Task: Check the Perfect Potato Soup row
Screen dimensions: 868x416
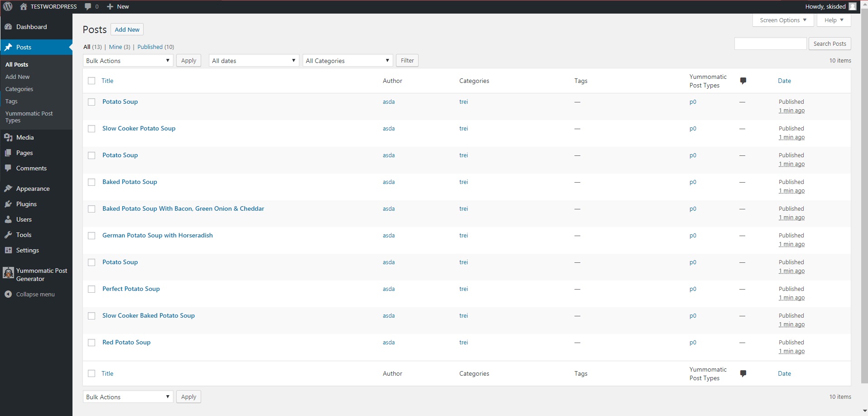Action: tap(92, 289)
